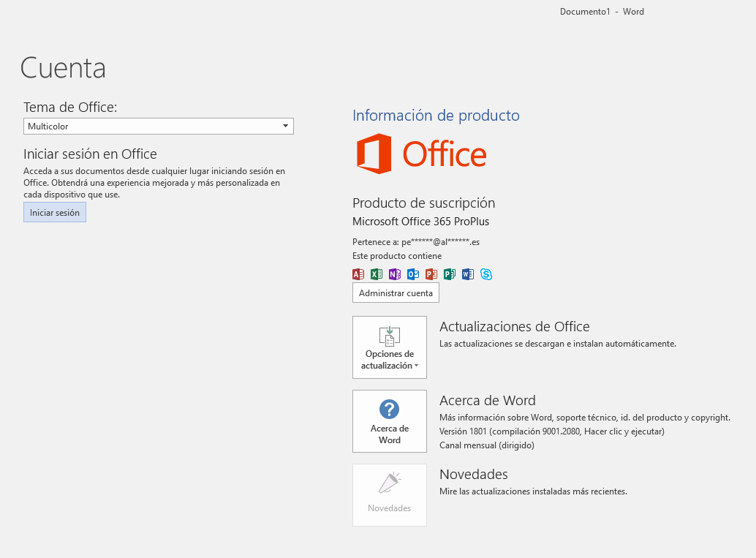756x558 pixels.
Task: Expand Opciones de actualización menu
Action: (x=390, y=347)
